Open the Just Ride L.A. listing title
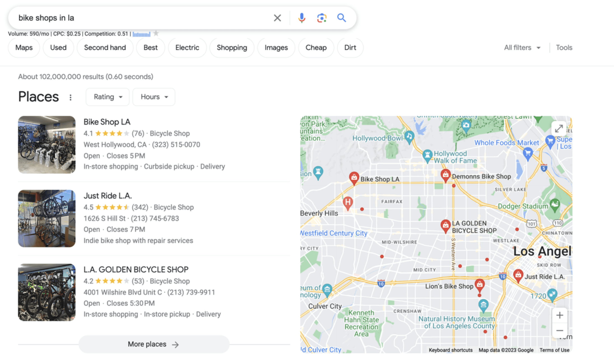The width and height of the screenshot is (614, 364). 108,196
